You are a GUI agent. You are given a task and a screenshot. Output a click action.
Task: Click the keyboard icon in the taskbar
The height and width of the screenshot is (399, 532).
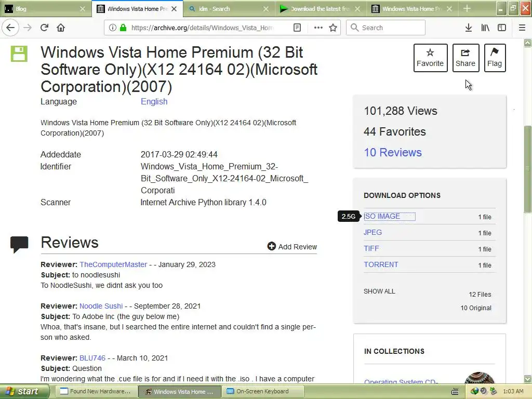[x=455, y=392]
